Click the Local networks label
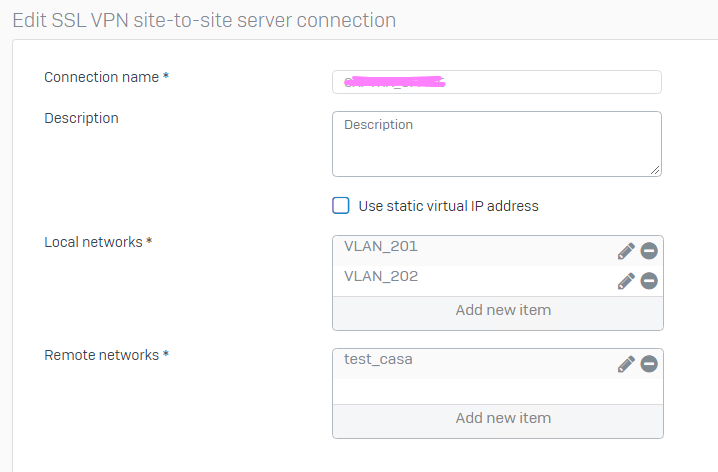Image resolution: width=718 pixels, height=472 pixels. click(x=94, y=242)
